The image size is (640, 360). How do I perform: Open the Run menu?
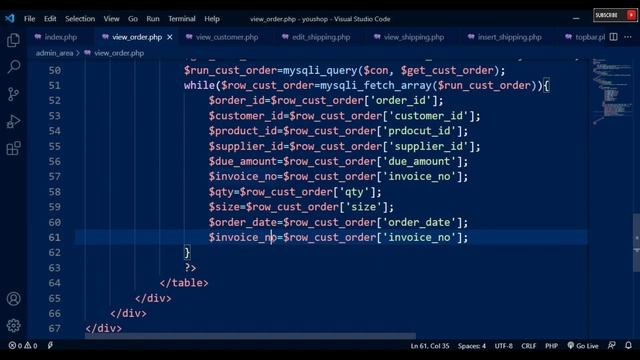click(153, 19)
